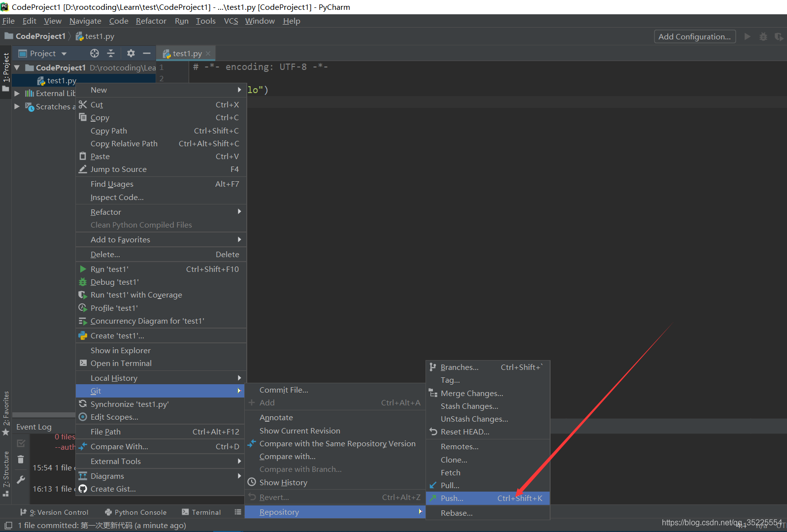Click CodeProject1 in the navigation breadcrumb
Screen dimensions: 787x532
coord(35,36)
